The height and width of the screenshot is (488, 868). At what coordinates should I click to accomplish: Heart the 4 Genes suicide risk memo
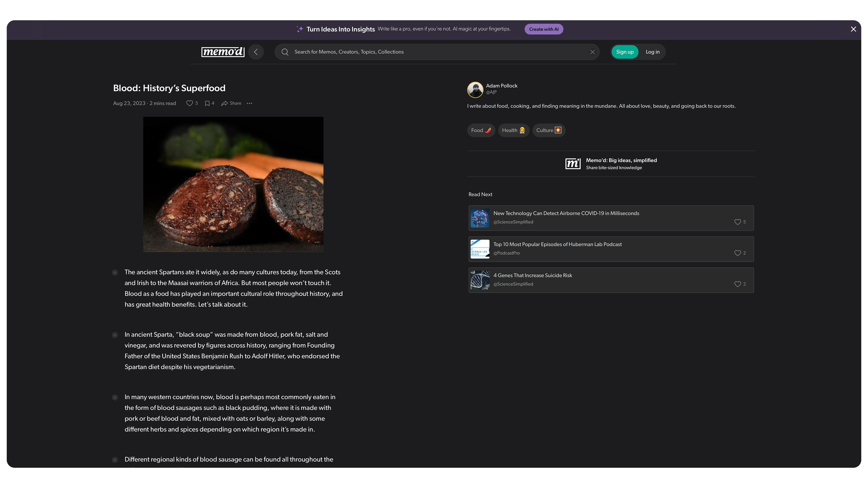(x=737, y=284)
